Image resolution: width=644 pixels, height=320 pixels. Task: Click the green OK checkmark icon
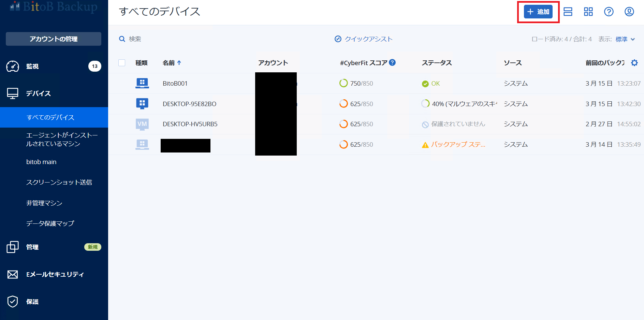click(x=425, y=84)
